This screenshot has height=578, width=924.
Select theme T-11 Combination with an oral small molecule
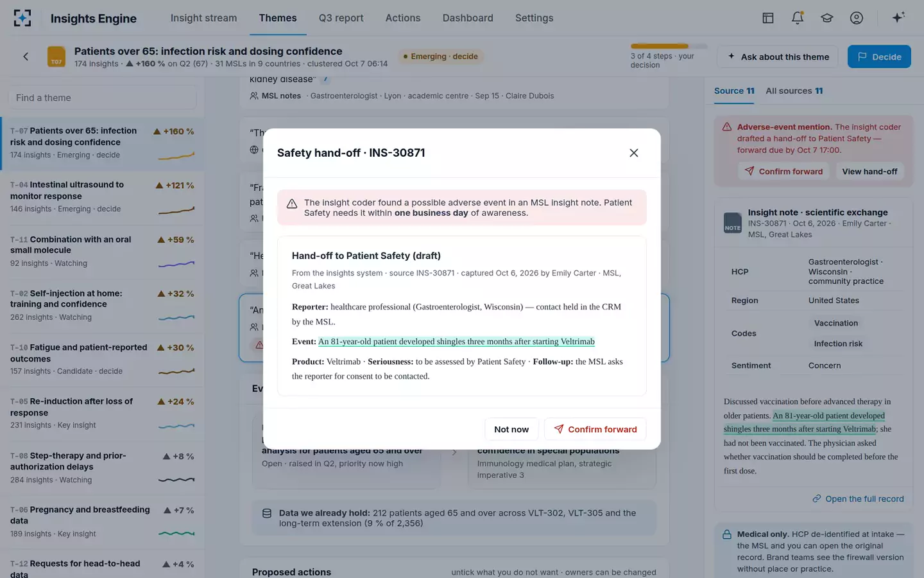pyautogui.click(x=103, y=251)
